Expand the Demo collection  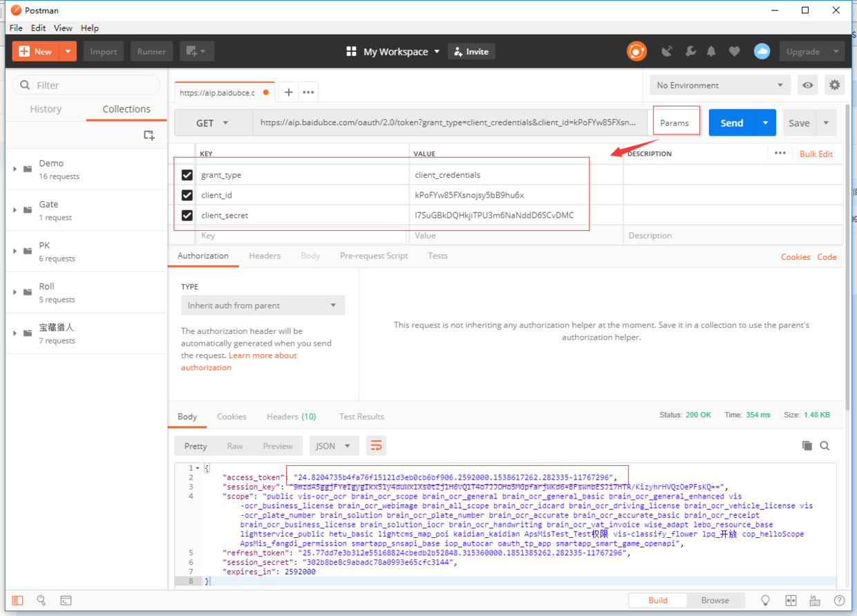pos(15,169)
